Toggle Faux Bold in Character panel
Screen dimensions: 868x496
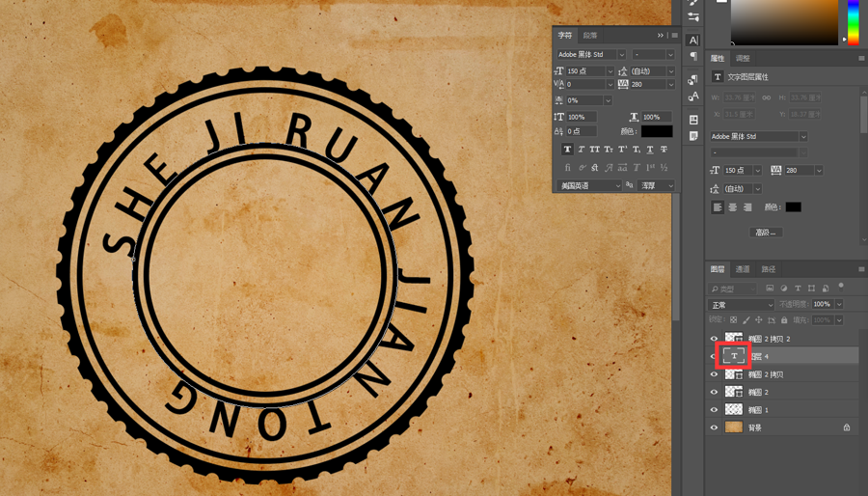pos(567,150)
